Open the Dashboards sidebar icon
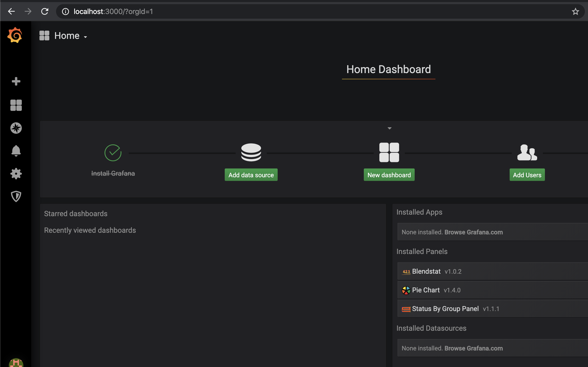This screenshot has width=588, height=367. point(16,105)
